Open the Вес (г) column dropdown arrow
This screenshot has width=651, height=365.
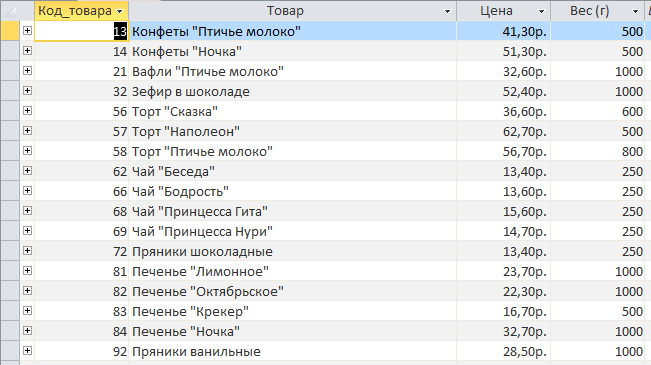[635, 11]
